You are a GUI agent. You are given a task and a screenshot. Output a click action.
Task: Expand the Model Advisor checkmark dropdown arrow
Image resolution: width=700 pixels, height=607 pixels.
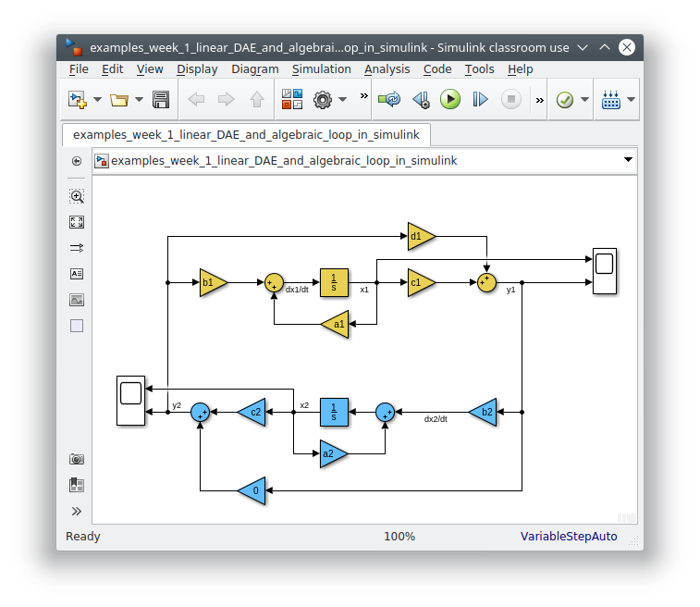584,99
